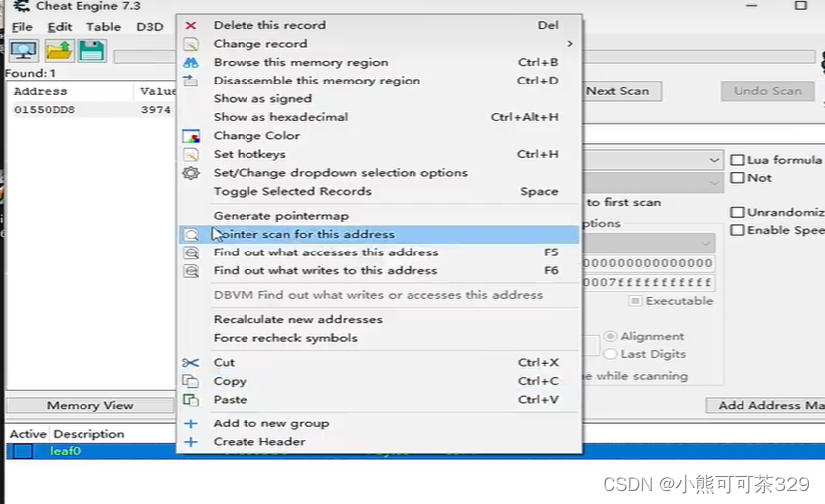Enable the Unrandomizer checkbox
The image size is (825, 504).
point(738,212)
